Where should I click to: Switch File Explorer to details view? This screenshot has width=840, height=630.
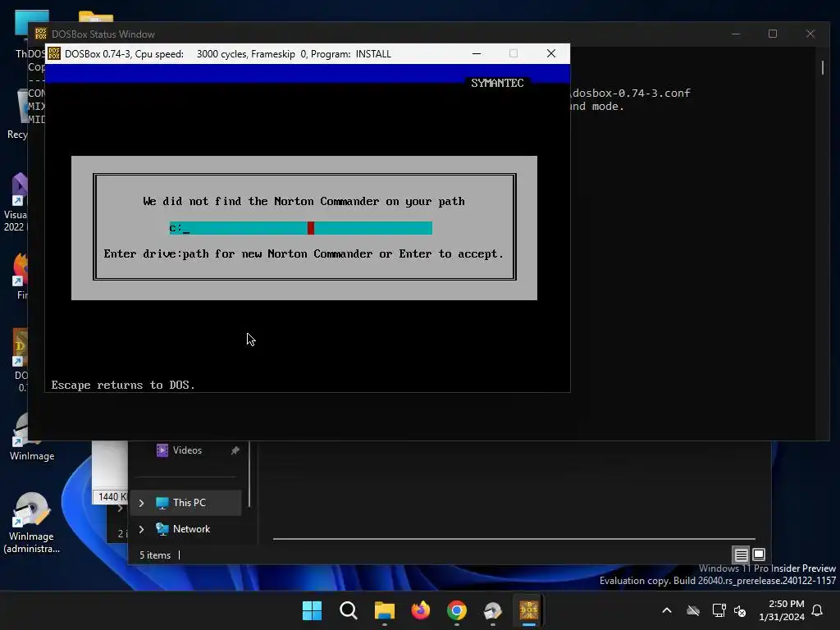741,555
